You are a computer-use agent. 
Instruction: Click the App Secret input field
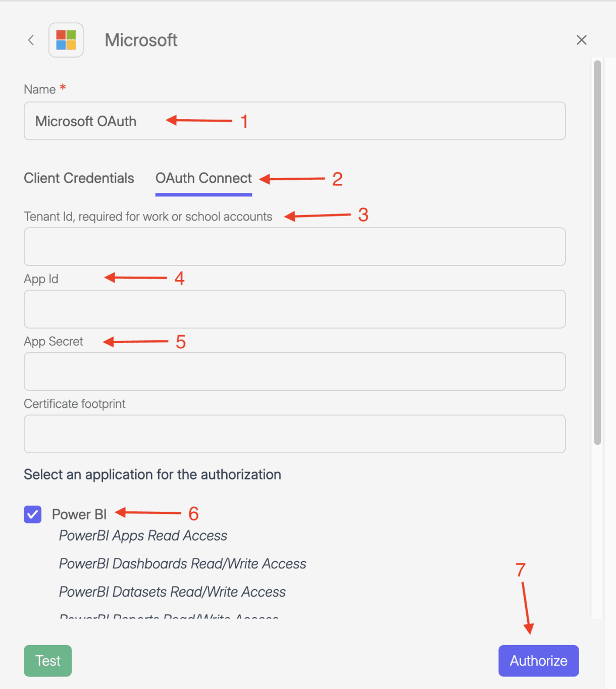click(294, 372)
